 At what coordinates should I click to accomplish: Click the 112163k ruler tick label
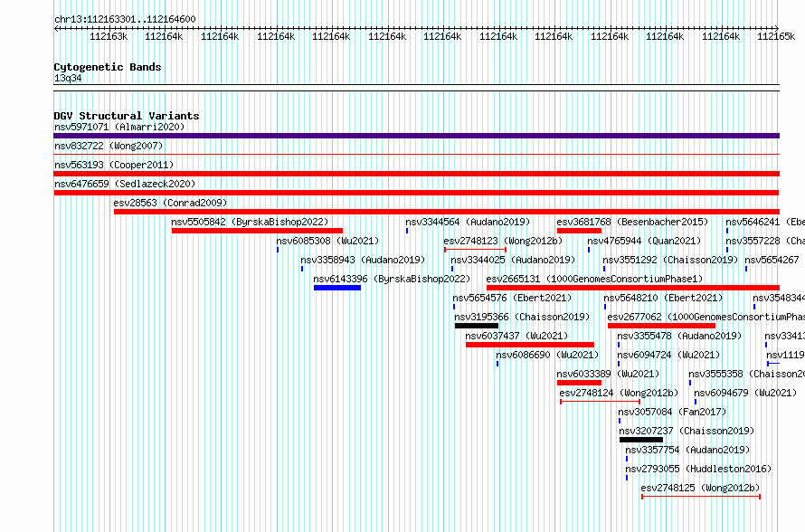click(x=109, y=36)
